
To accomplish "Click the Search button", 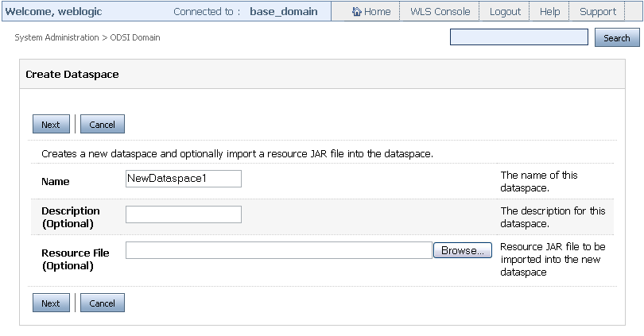I will 617,38.
